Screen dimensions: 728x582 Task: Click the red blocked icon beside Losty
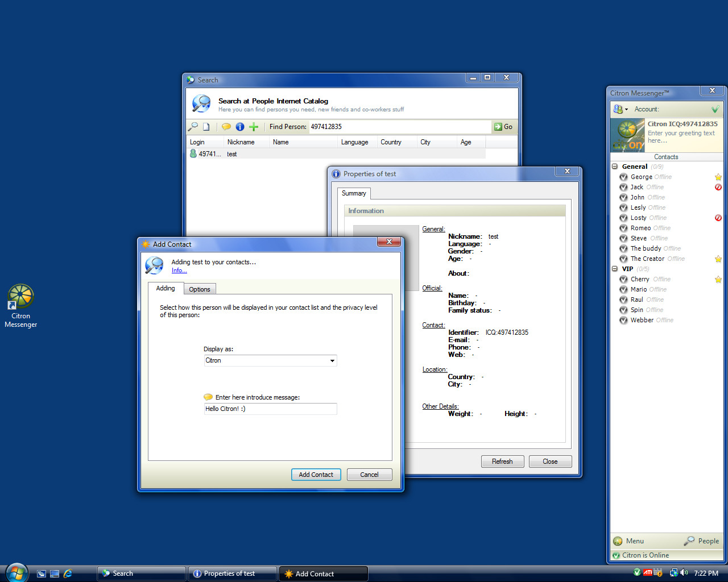718,218
